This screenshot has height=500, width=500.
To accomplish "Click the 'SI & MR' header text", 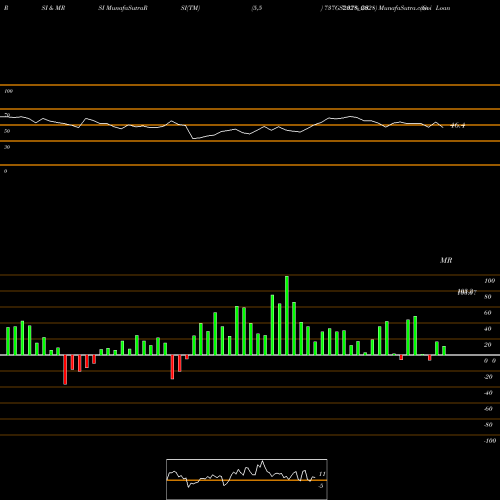I will click(x=53, y=8).
